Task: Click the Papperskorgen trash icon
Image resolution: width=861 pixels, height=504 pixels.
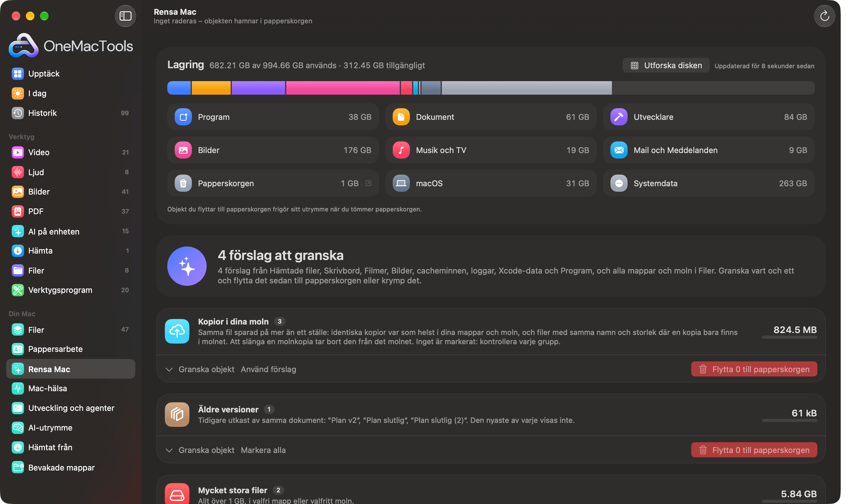Action: tap(183, 183)
